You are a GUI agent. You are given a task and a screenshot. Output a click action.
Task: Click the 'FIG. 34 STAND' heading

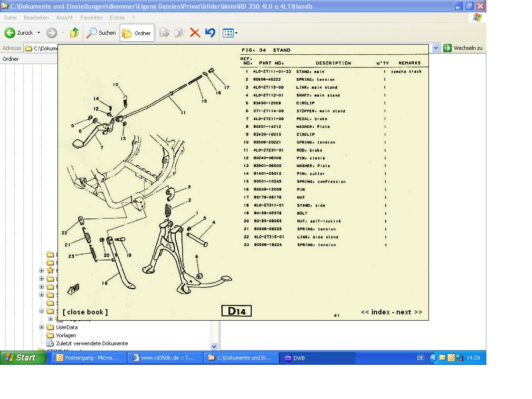[266, 50]
